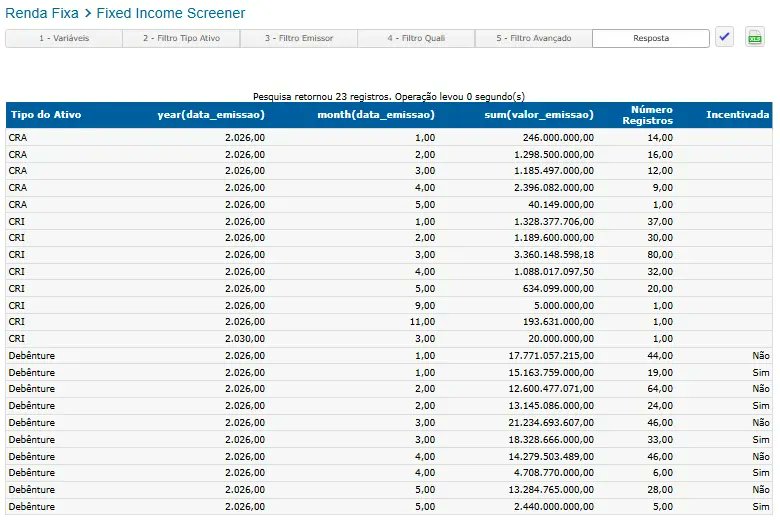Click registros count 14,00 in first CRA row
The image size is (780, 524).
pyautogui.click(x=660, y=137)
